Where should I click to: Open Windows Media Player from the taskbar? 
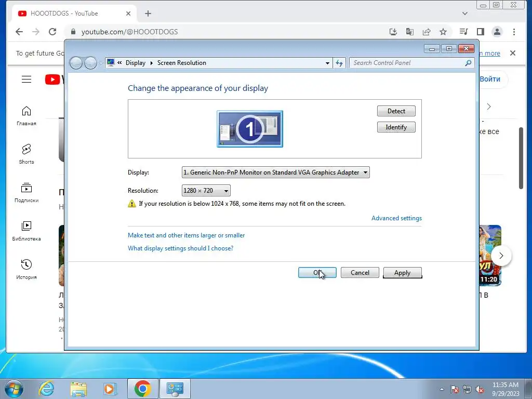pyautogui.click(x=110, y=389)
